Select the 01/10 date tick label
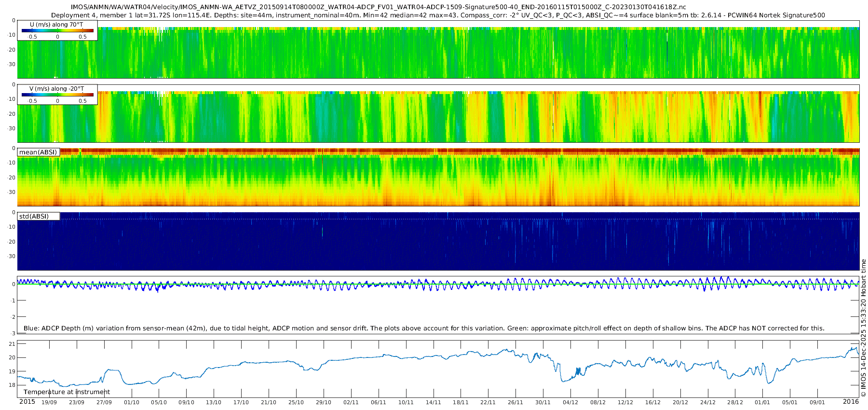 (132, 403)
